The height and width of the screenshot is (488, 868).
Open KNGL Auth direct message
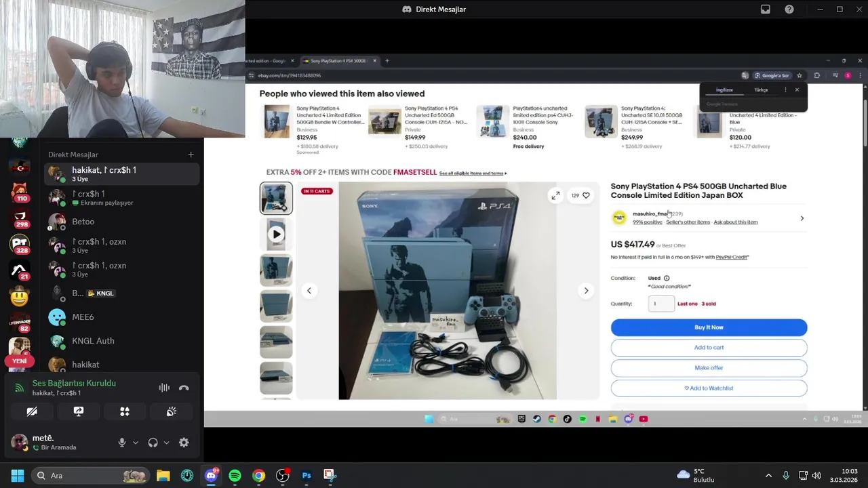pos(122,341)
